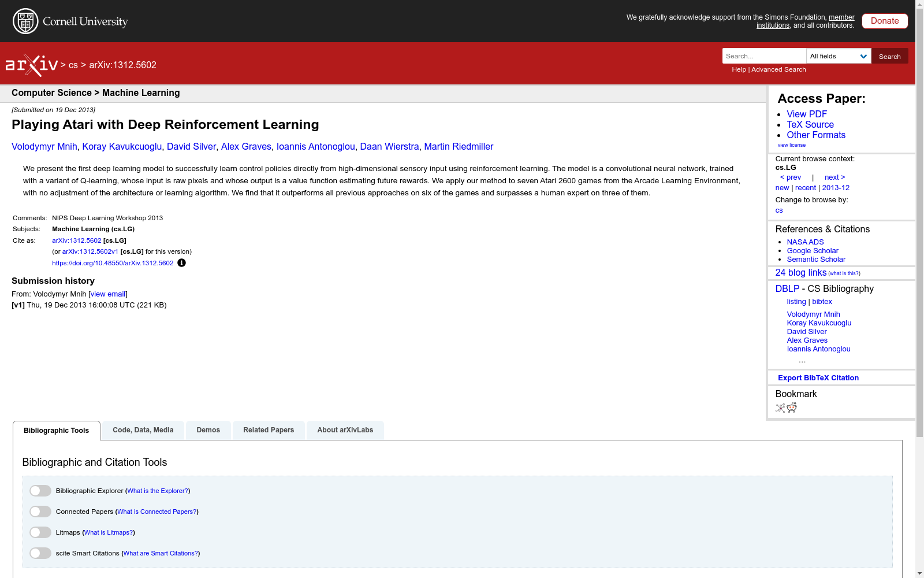
Task: Go to next paper link
Action: [x=835, y=177]
